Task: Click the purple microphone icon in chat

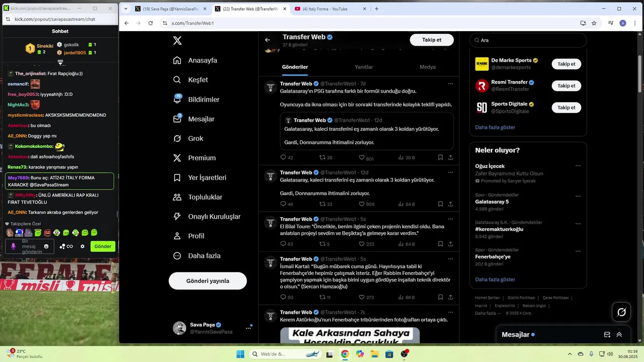Action: (14, 246)
